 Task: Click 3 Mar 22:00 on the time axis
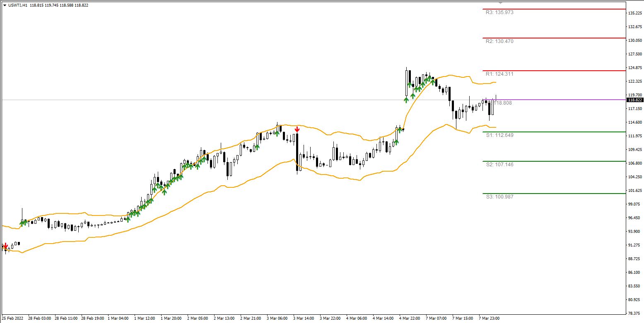330,318
